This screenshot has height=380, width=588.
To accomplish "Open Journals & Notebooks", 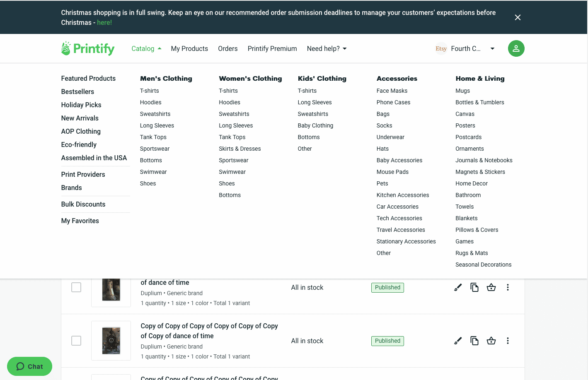I will tap(484, 160).
